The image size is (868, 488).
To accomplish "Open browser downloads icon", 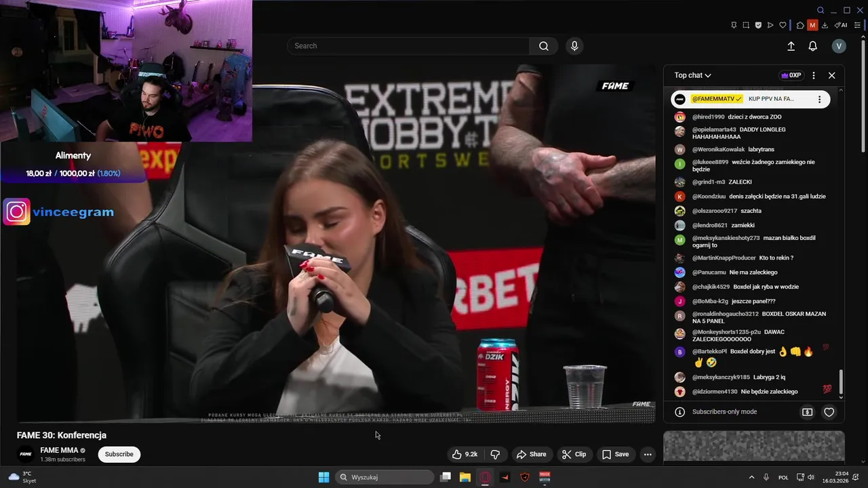I will tap(825, 25).
